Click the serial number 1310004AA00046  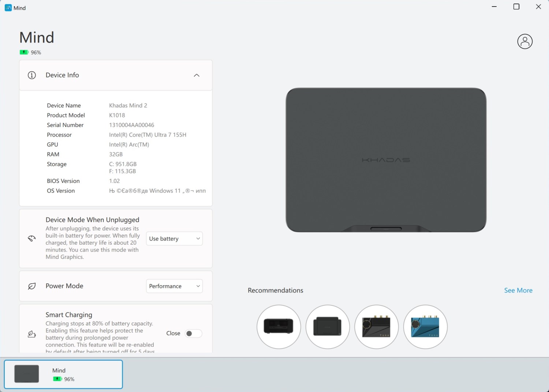click(x=132, y=125)
